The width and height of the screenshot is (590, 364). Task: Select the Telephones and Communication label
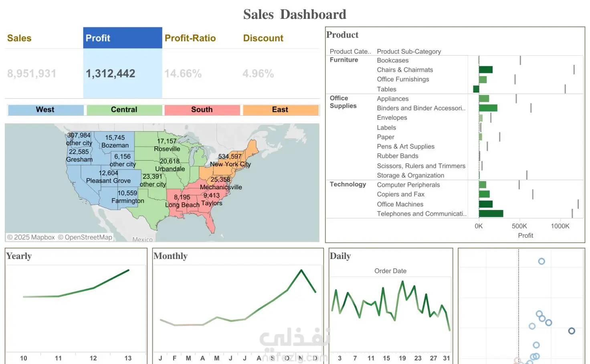click(422, 214)
